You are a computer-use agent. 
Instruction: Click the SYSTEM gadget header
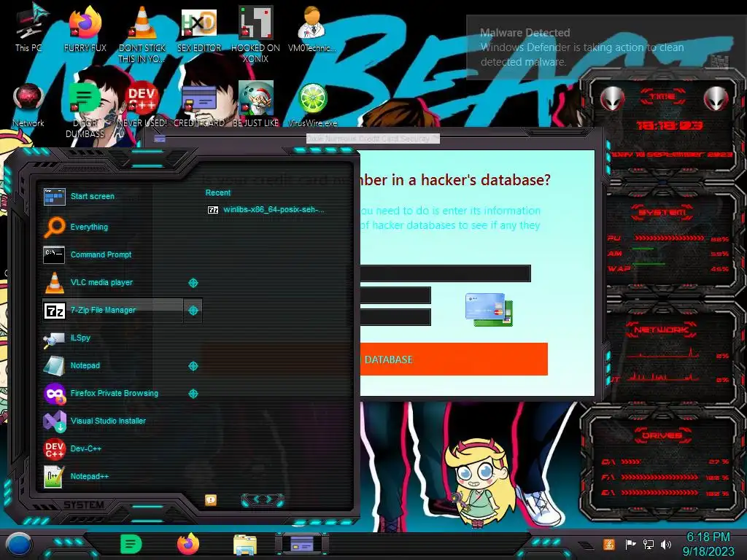662,212
